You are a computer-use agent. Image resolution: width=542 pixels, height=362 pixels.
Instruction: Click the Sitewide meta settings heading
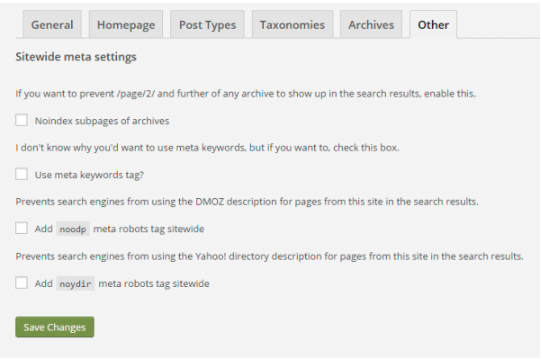(76, 57)
